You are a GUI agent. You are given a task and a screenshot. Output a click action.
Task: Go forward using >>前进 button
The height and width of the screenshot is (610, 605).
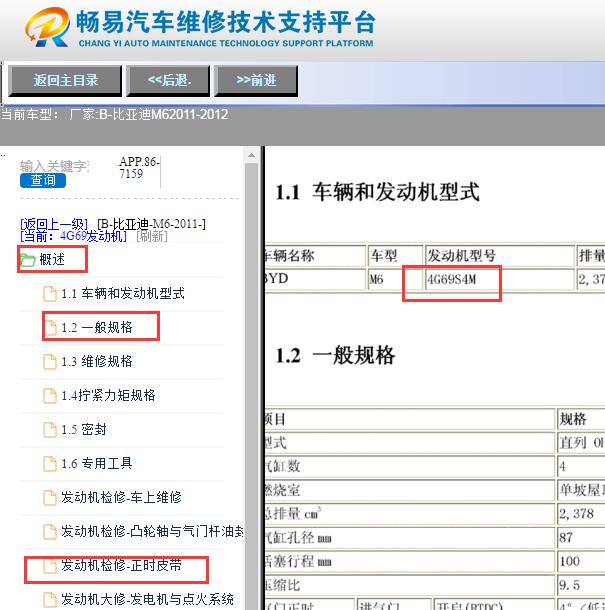(x=256, y=81)
